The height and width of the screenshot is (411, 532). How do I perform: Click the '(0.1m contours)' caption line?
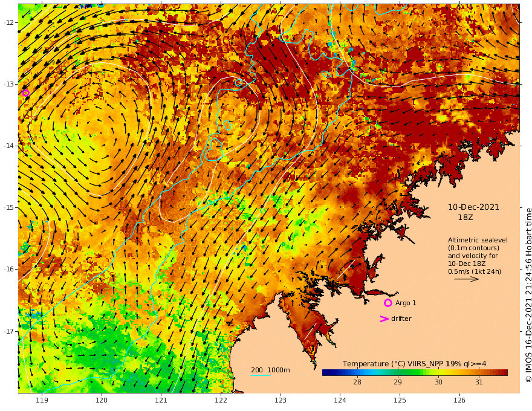(x=473, y=248)
